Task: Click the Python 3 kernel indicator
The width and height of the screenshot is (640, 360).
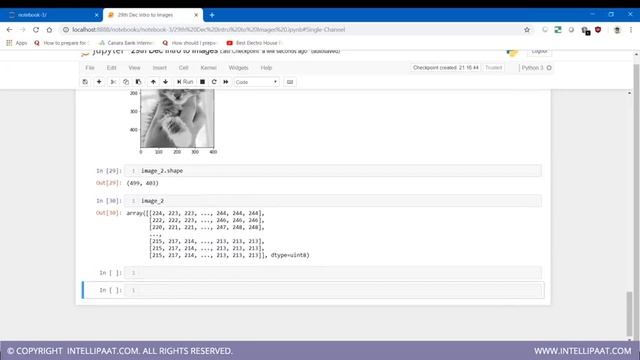Action: [536, 68]
